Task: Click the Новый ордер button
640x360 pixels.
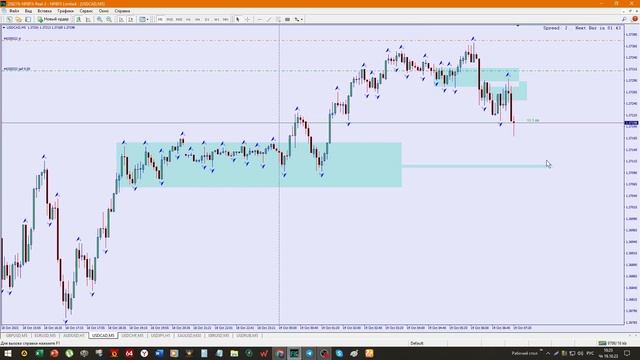Action: click(x=53, y=19)
